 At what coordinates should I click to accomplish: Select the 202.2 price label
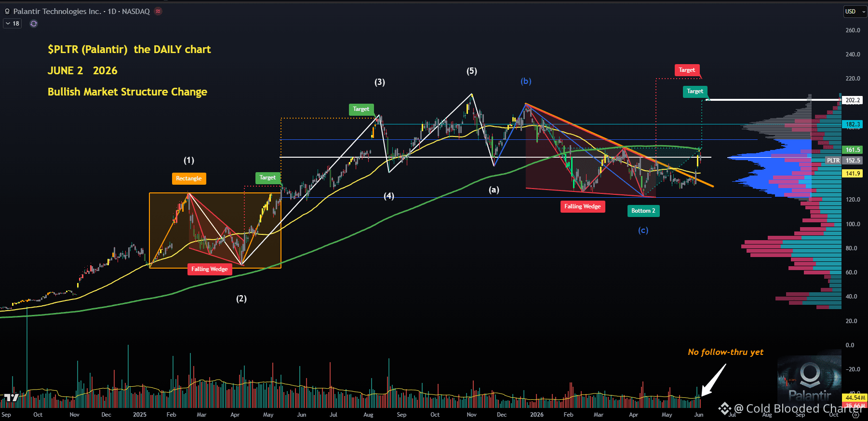(853, 100)
